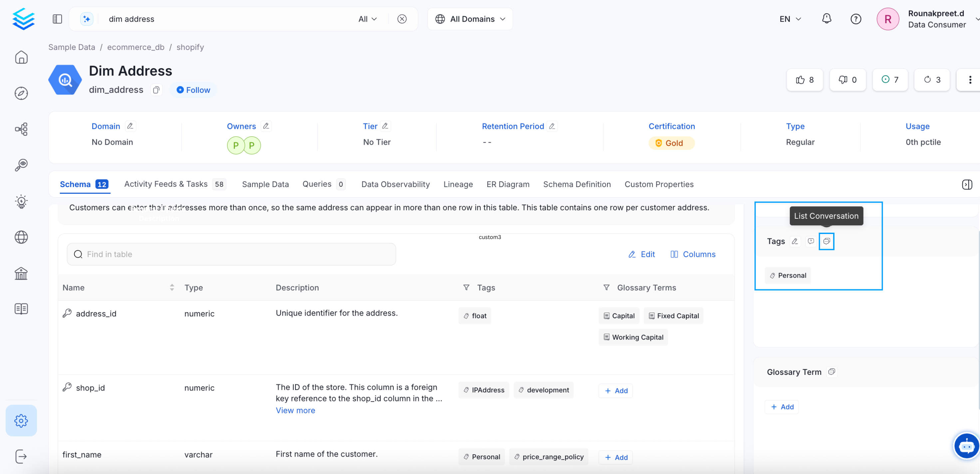Click the Columns button
The image size is (980, 474).
click(693, 254)
